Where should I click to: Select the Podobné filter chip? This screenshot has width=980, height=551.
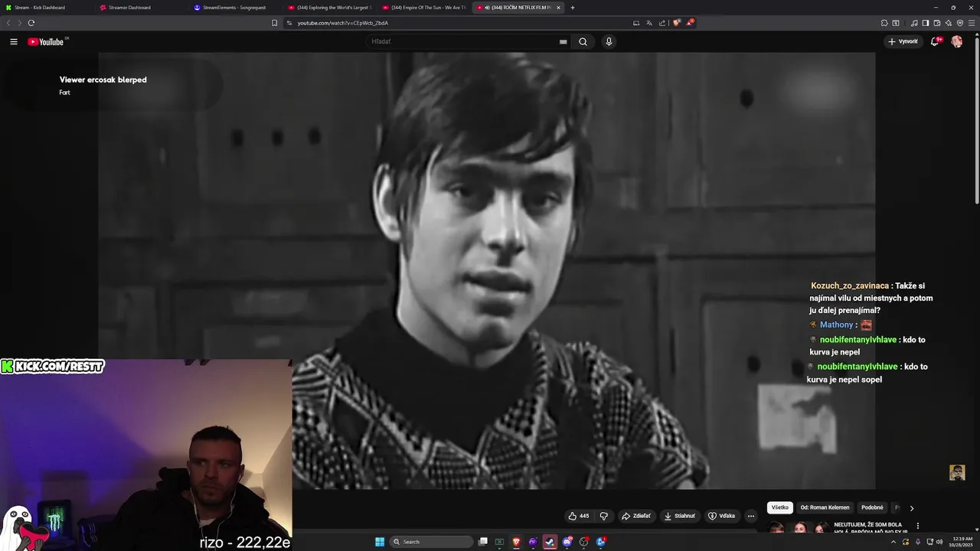872,507
